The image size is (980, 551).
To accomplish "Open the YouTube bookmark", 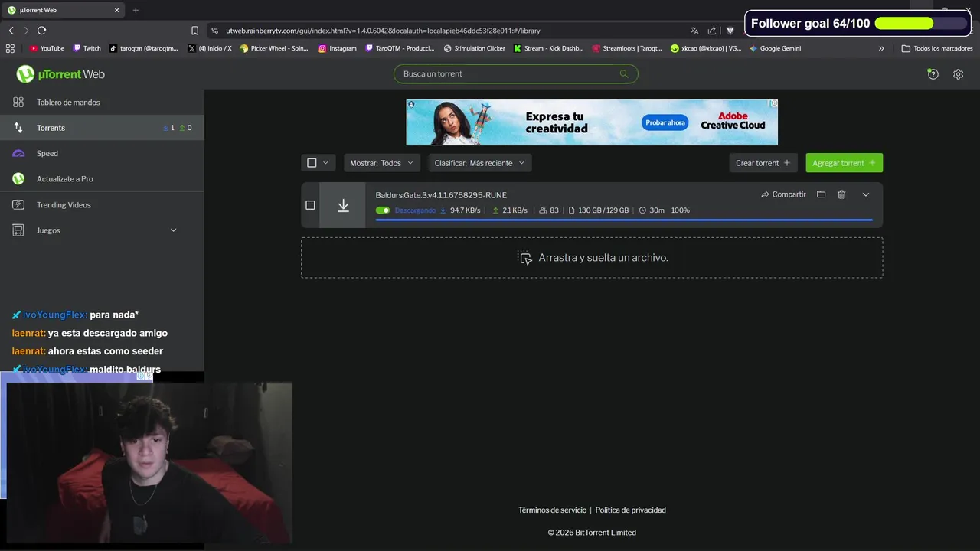I will [47, 48].
